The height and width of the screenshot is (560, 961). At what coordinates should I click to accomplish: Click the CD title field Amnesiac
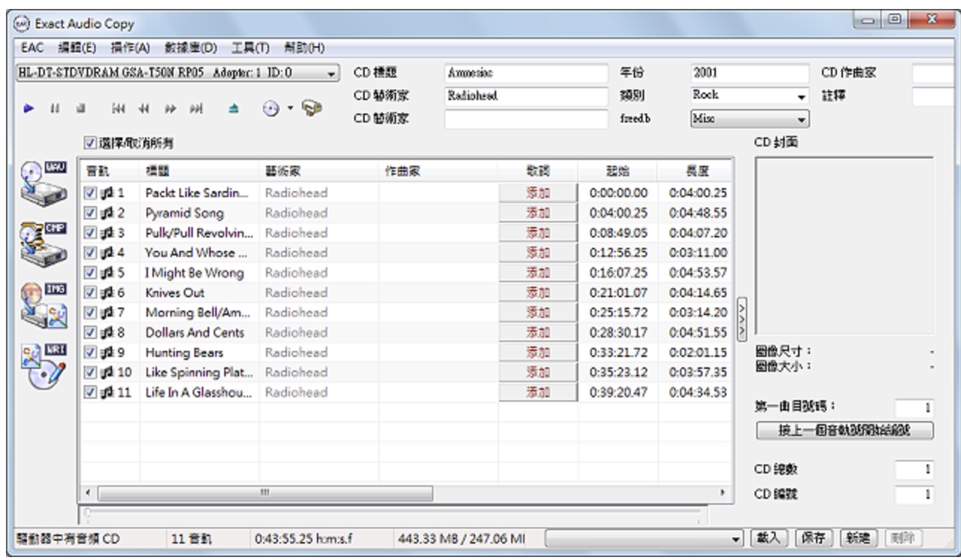[x=526, y=73]
